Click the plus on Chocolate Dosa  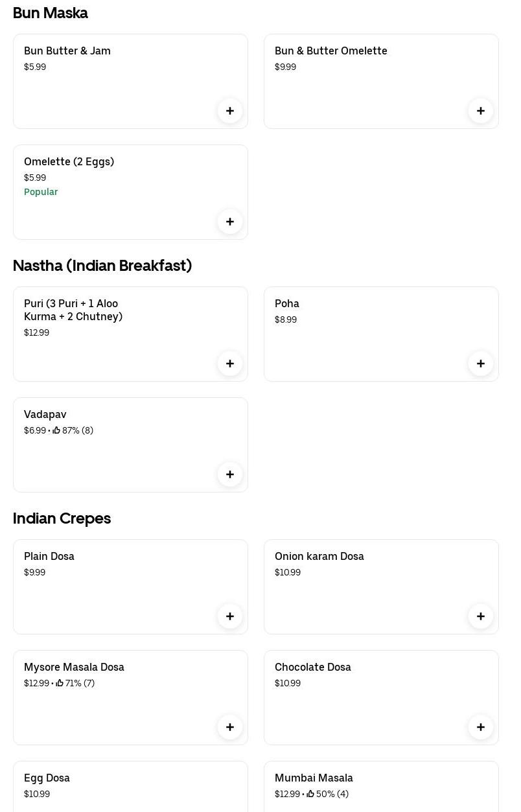[x=481, y=727]
